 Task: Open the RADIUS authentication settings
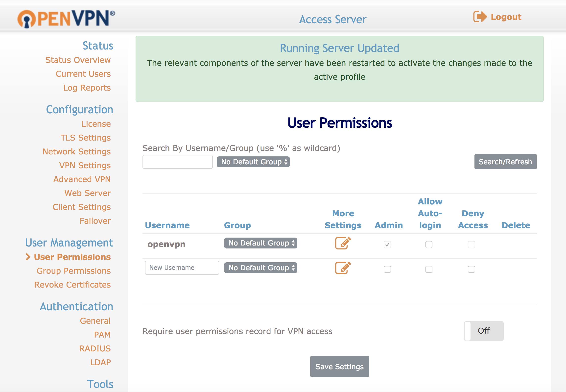click(x=95, y=348)
